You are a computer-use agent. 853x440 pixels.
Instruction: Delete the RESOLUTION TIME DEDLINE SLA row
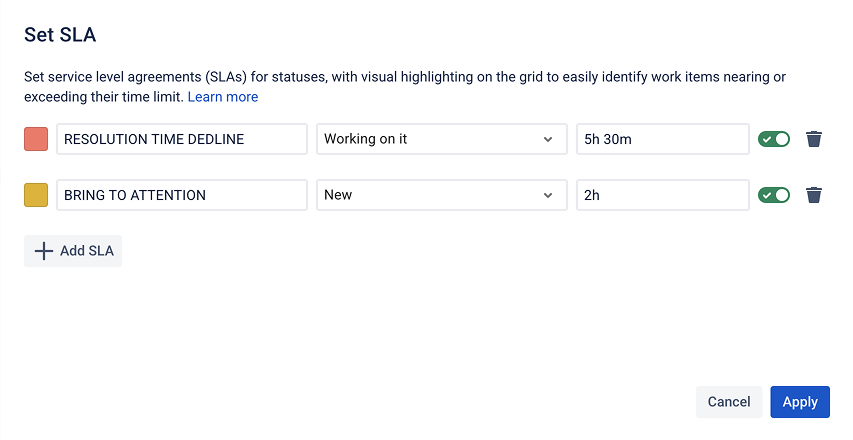click(814, 139)
